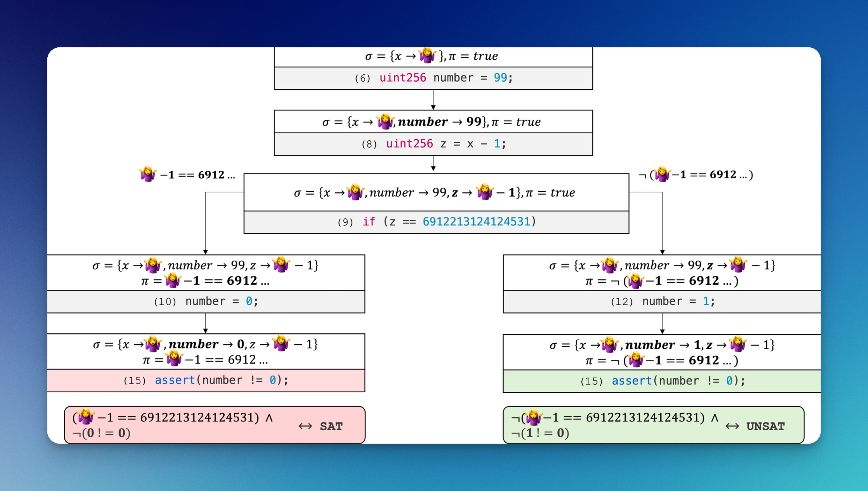
Task: Click the emoji after z → in the line 9 state box
Action: click(485, 192)
